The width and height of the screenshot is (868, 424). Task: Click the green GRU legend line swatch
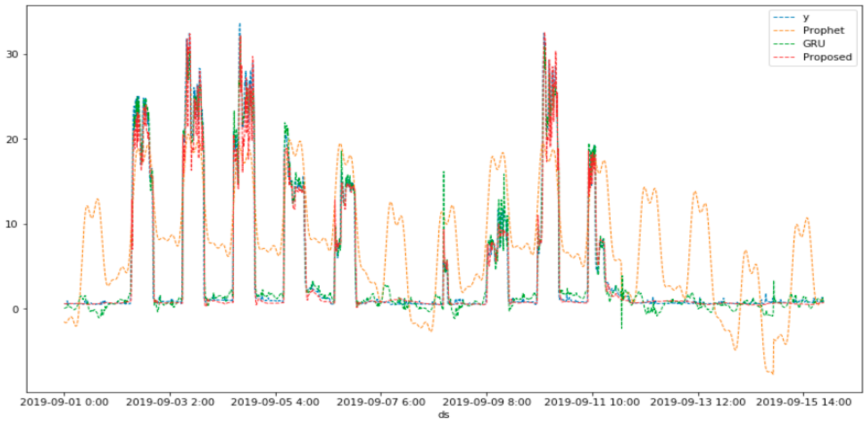[784, 44]
